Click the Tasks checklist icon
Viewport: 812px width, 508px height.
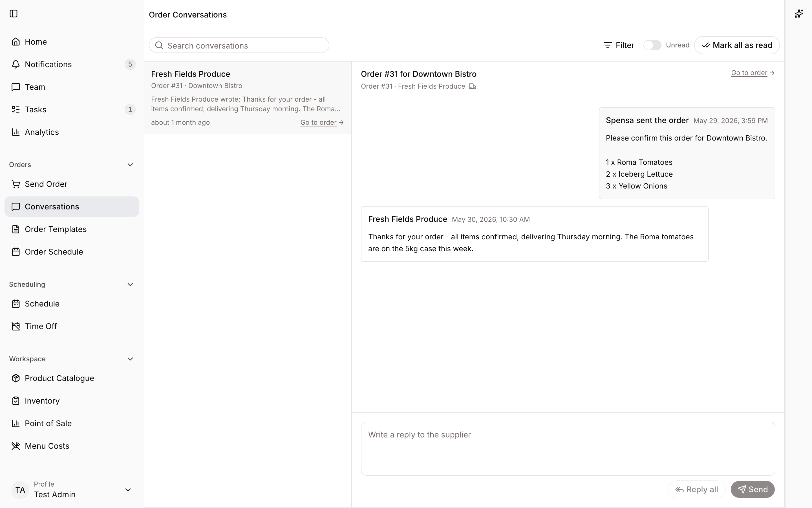16,109
